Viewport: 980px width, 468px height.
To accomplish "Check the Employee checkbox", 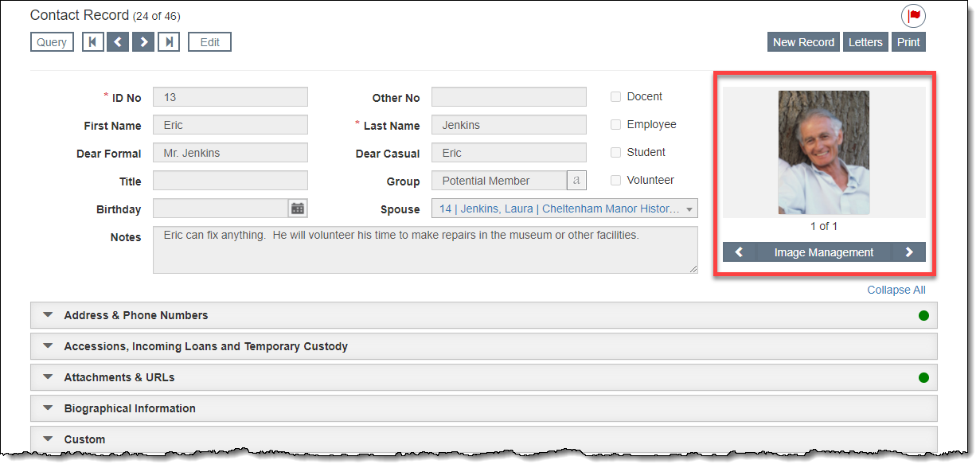I will click(x=615, y=125).
